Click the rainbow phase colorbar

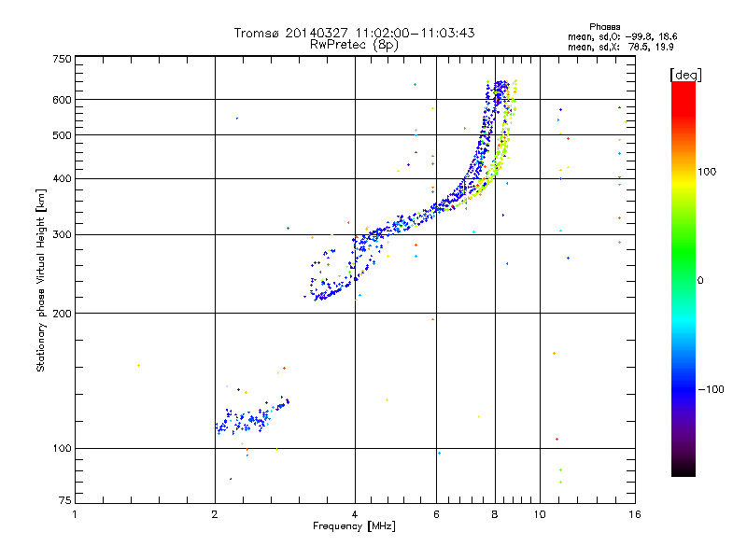point(684,278)
